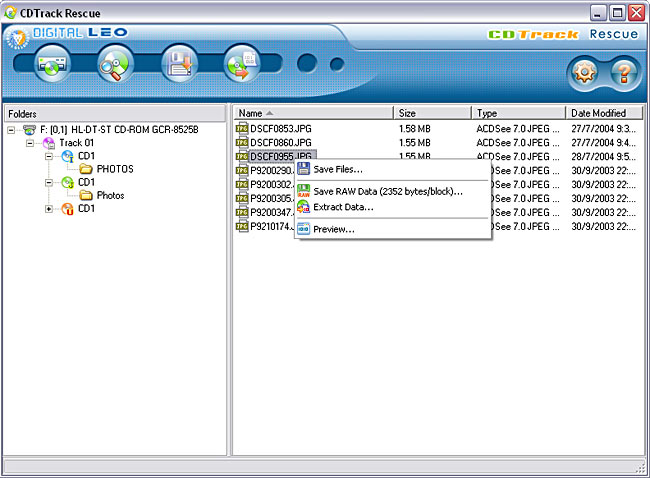650x478 pixels.
Task: Click the blue CD1 session icon
Action: click(68, 156)
